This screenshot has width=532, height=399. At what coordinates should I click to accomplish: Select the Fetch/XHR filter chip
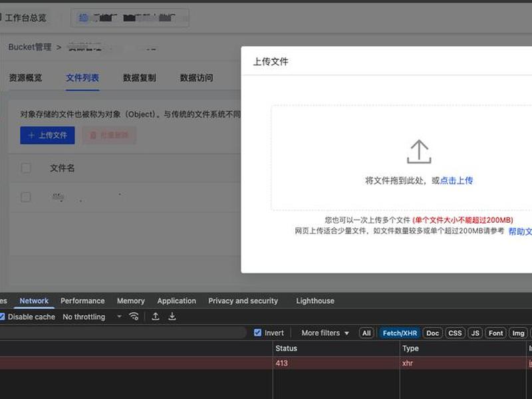(400, 333)
